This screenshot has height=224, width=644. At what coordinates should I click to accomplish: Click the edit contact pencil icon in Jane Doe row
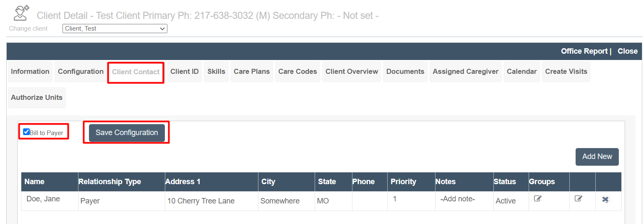579,199
